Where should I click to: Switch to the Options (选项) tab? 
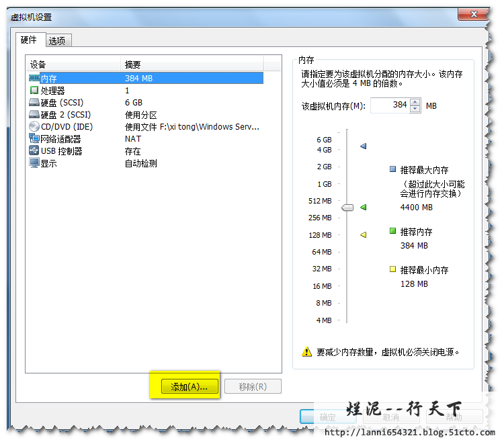57,41
